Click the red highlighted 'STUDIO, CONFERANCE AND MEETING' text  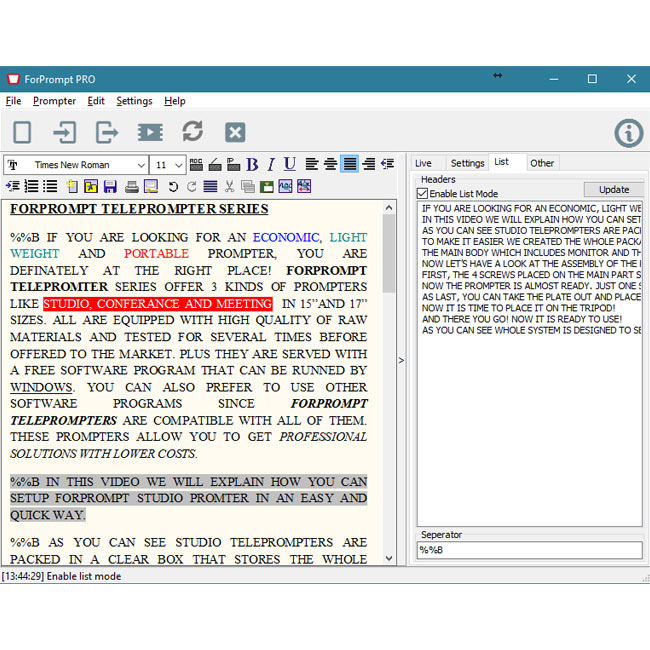tap(158, 304)
